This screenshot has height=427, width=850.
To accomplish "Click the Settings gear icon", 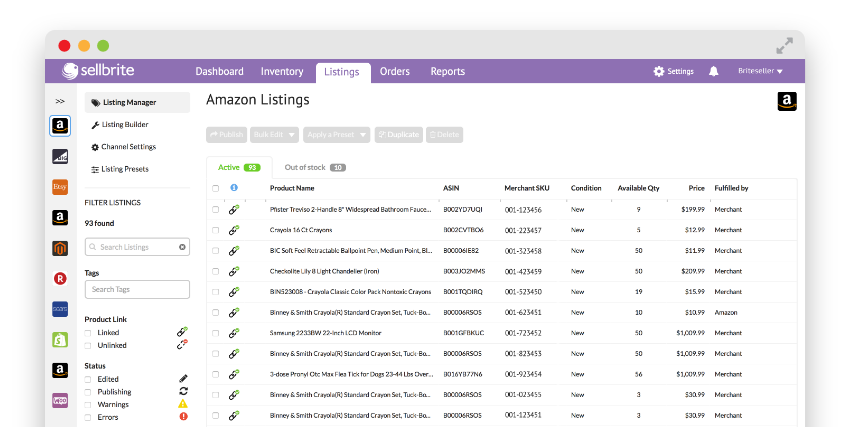I will tap(659, 71).
